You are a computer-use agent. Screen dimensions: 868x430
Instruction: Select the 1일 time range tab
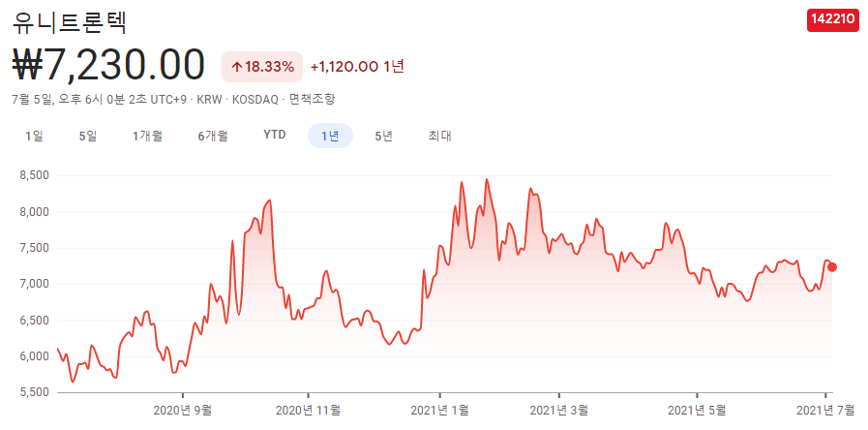[34, 136]
